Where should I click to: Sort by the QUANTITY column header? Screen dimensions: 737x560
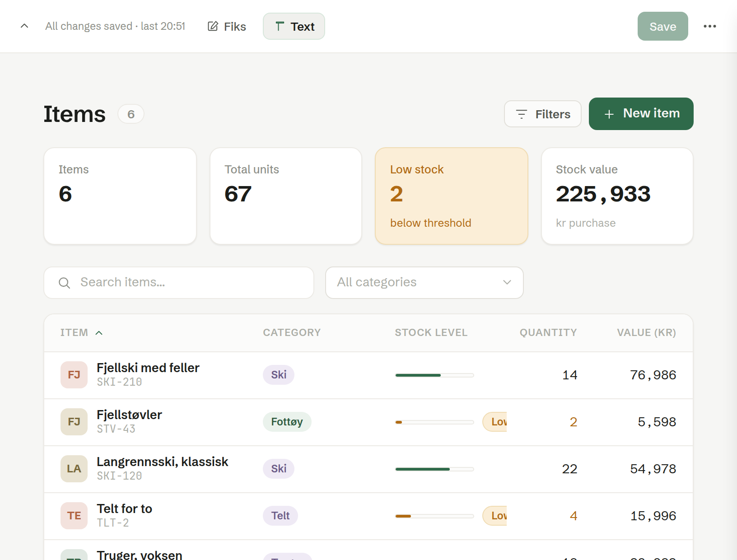(x=548, y=333)
